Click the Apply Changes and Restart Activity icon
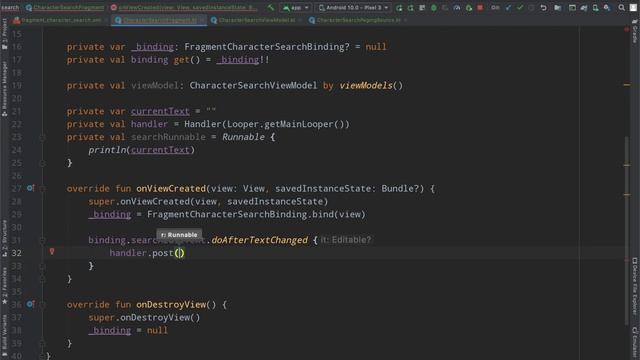 (411, 8)
